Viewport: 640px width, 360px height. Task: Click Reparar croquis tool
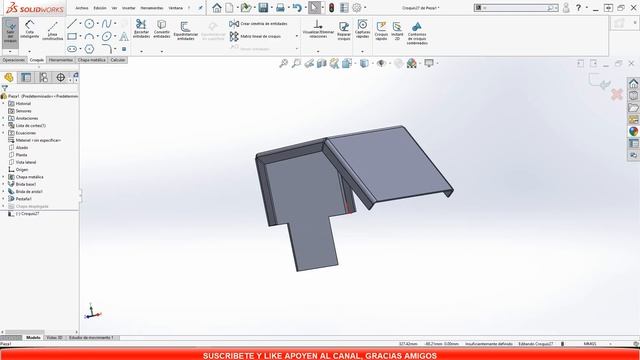click(344, 31)
